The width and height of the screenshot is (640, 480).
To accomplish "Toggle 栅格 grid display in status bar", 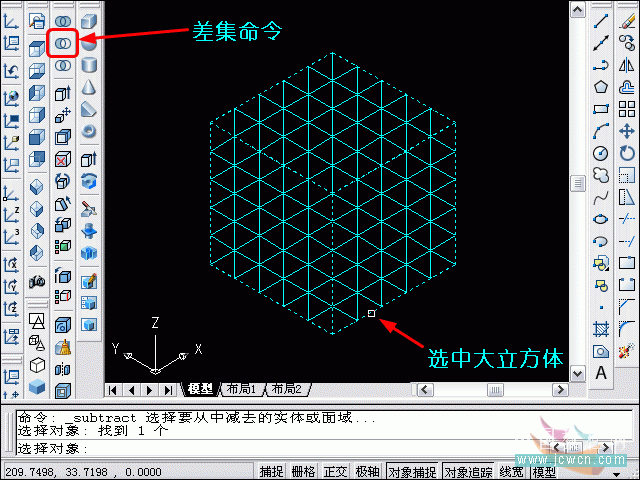I will (303, 471).
